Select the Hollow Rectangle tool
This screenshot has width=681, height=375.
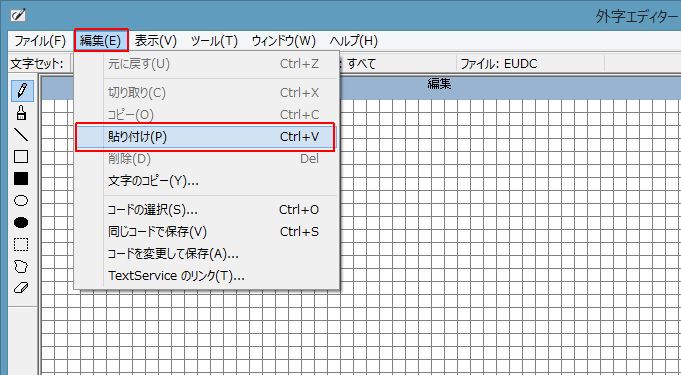21,156
